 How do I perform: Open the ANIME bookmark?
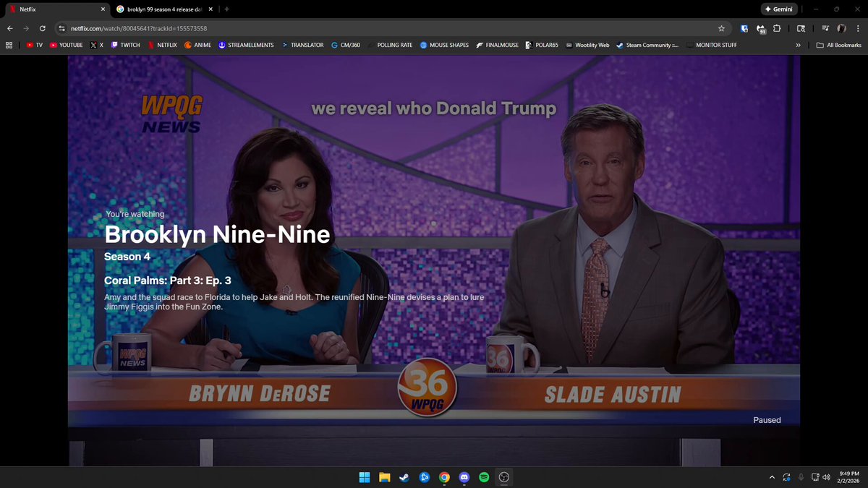point(198,45)
